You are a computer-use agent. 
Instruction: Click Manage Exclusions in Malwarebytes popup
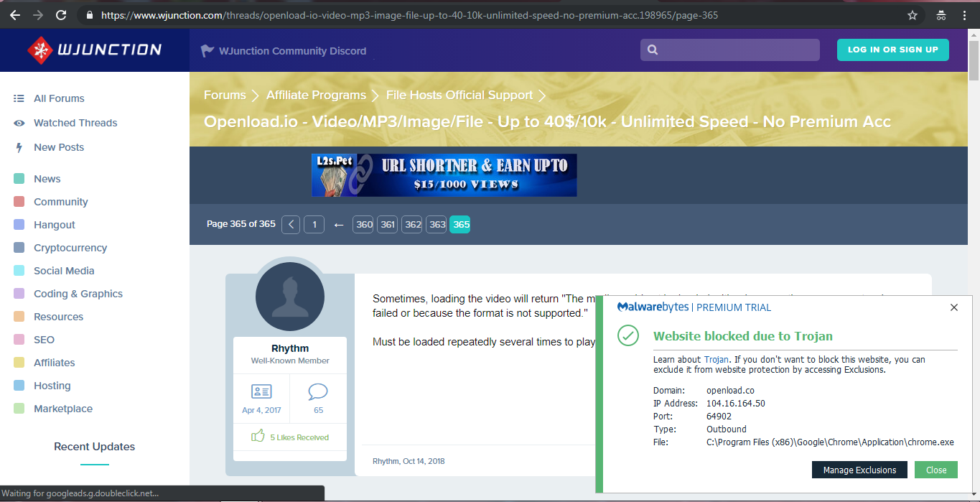pyautogui.click(x=859, y=470)
